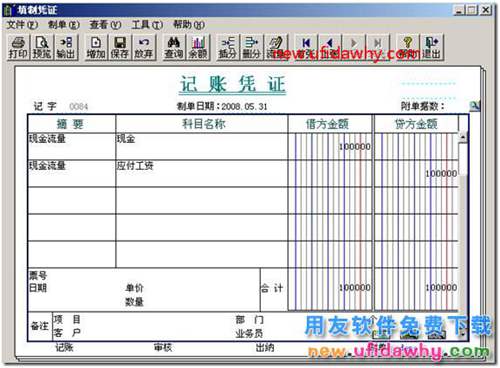Click the 输出 (Export) toolbar icon

tap(66, 47)
